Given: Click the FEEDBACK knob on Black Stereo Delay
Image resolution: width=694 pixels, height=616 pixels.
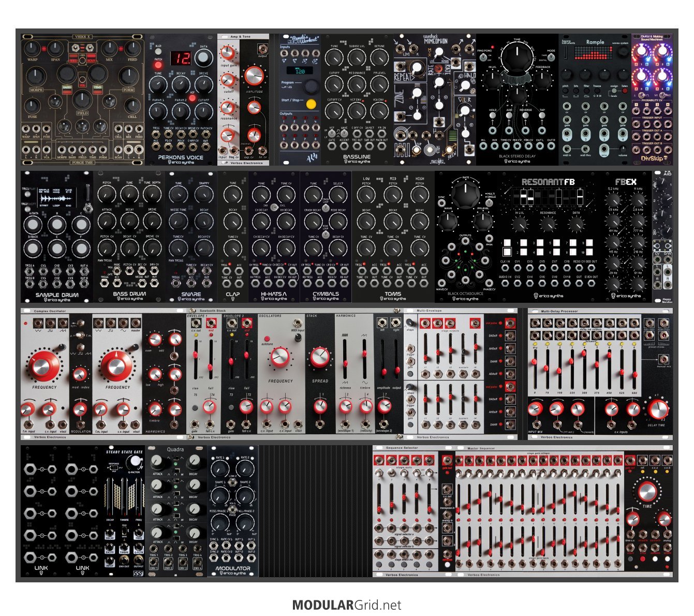Looking at the screenshot, I should 542,80.
